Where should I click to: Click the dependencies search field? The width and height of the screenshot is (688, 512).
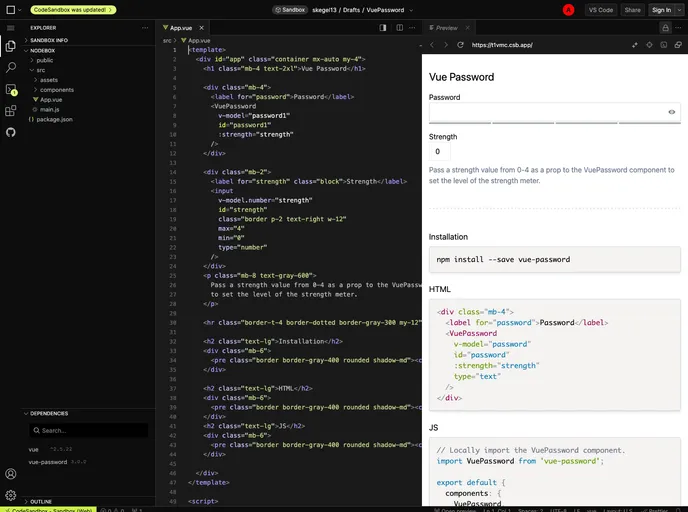coord(90,430)
